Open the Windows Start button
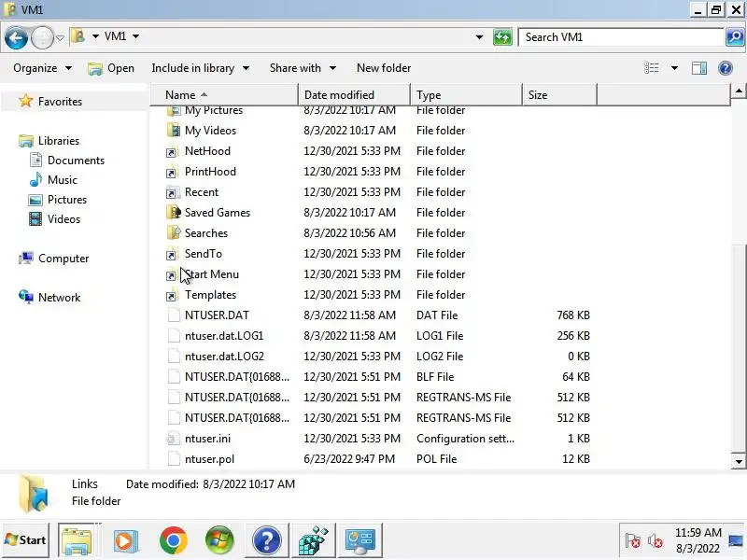Image resolution: width=747 pixels, height=560 pixels. pos(26,540)
